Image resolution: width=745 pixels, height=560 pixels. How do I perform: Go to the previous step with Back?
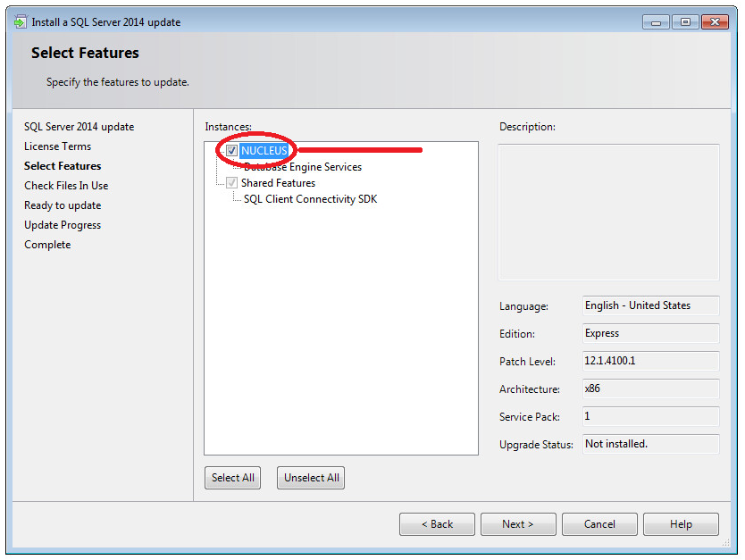pos(437,524)
